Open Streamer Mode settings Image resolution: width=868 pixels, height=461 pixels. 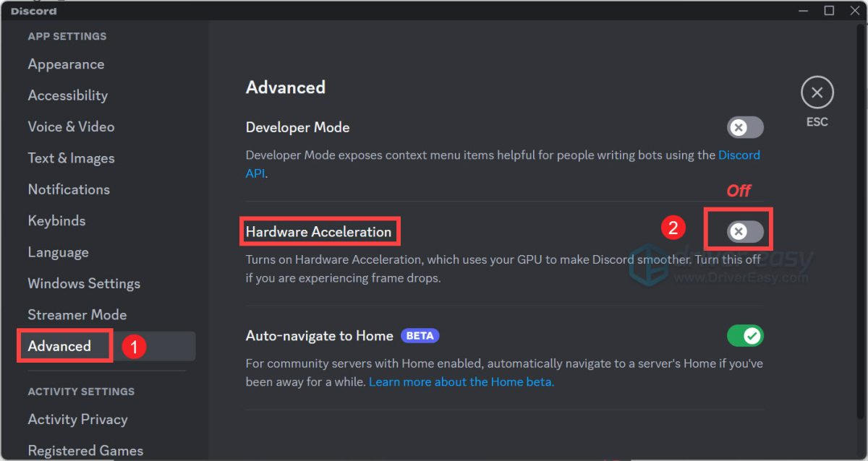(77, 315)
